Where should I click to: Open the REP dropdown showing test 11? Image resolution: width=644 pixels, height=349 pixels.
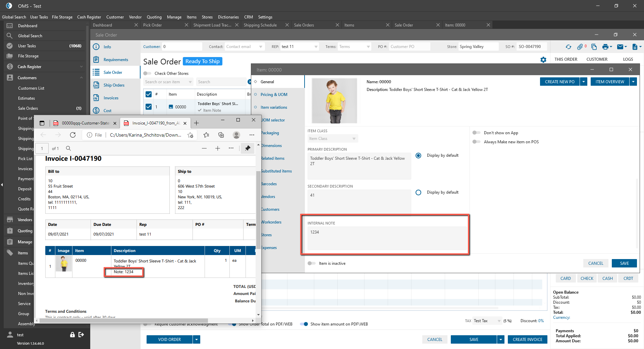pyautogui.click(x=316, y=47)
